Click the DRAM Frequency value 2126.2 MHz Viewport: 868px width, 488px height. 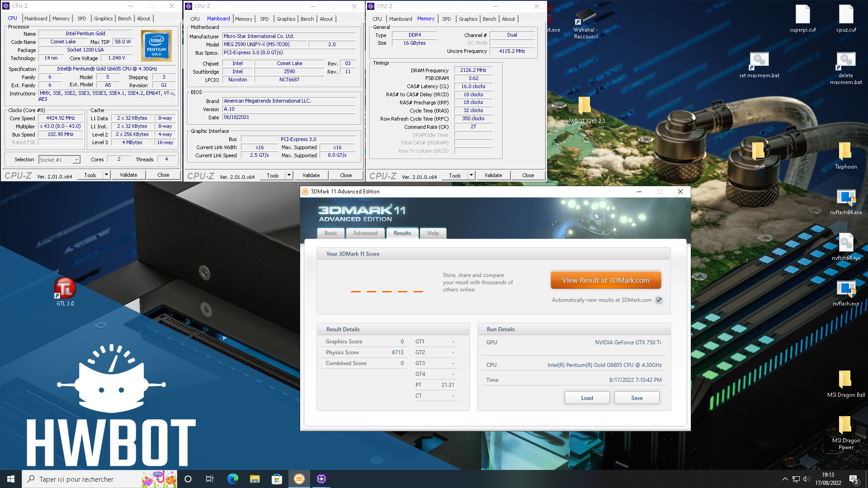point(473,70)
